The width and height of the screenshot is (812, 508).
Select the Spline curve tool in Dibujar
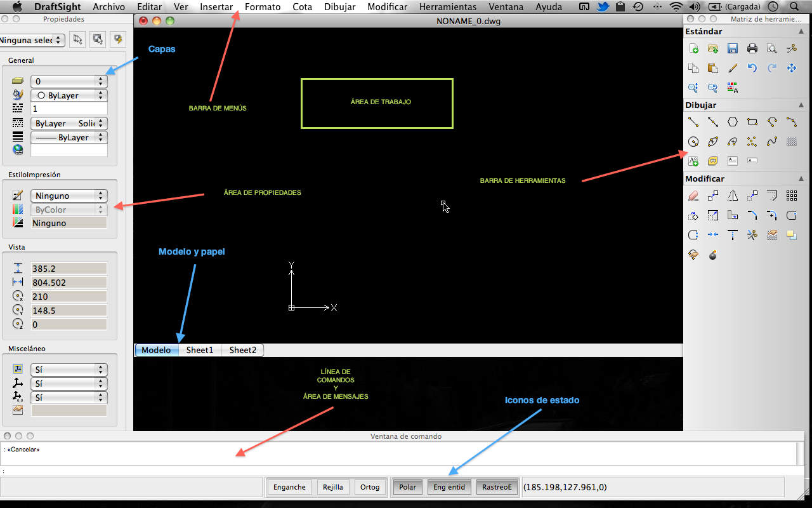(x=772, y=142)
